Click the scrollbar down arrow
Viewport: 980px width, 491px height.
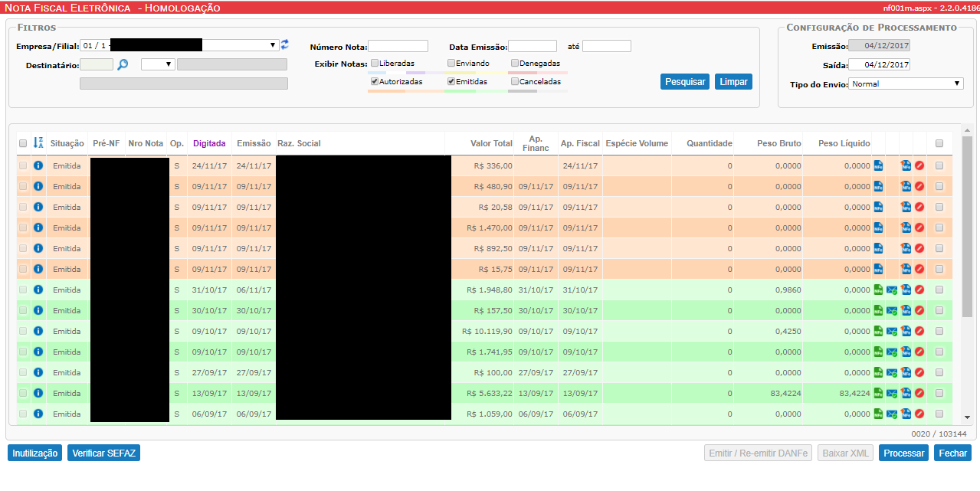967,417
